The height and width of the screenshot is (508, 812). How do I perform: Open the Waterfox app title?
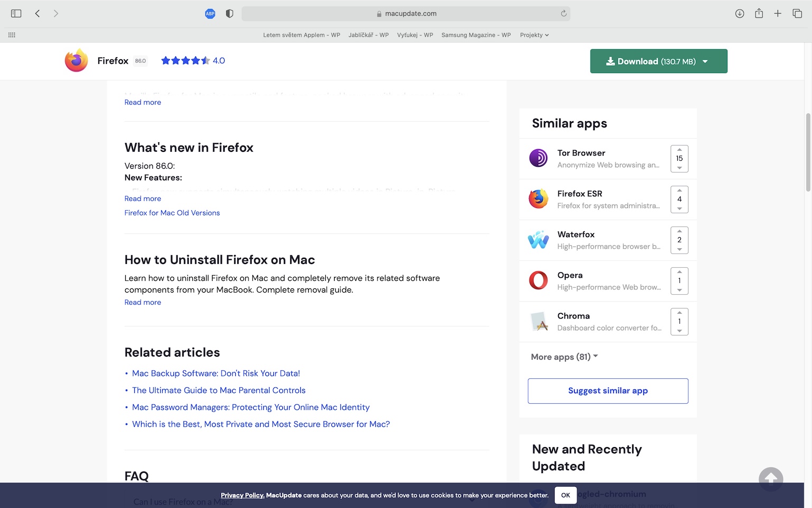click(x=576, y=234)
